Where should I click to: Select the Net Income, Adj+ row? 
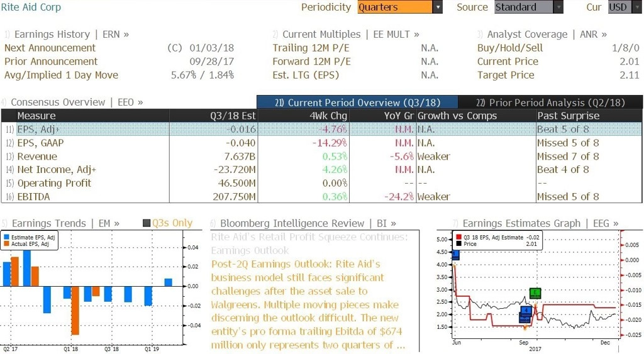pyautogui.click(x=321, y=170)
